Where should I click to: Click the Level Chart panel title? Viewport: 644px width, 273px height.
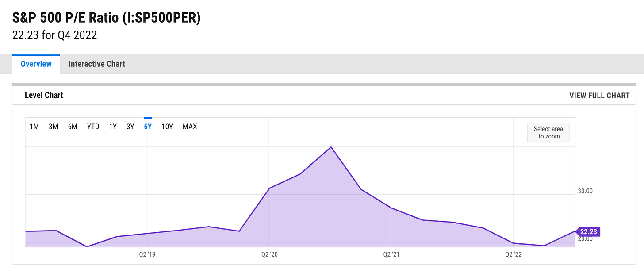pyautogui.click(x=44, y=95)
